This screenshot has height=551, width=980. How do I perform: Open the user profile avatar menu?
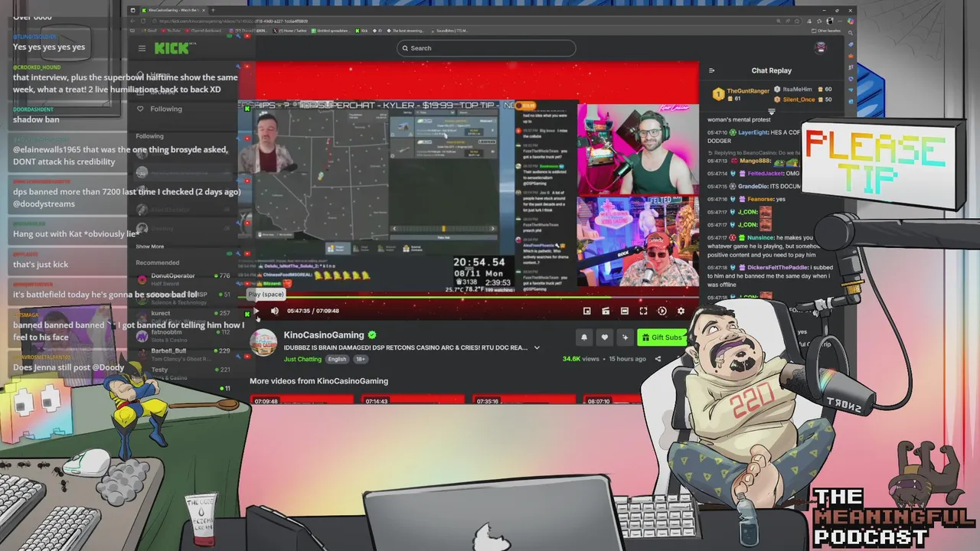click(821, 47)
